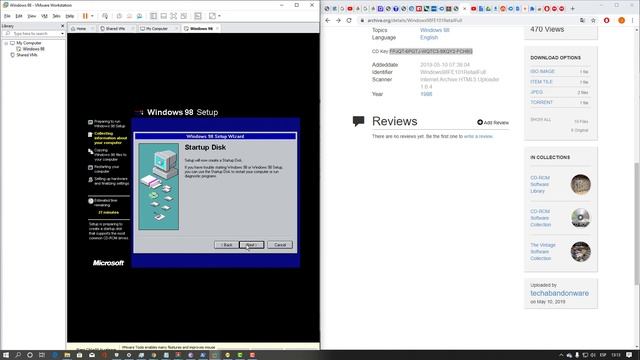Download the ISO IMAGE option
The image size is (640, 360).
[x=542, y=71]
